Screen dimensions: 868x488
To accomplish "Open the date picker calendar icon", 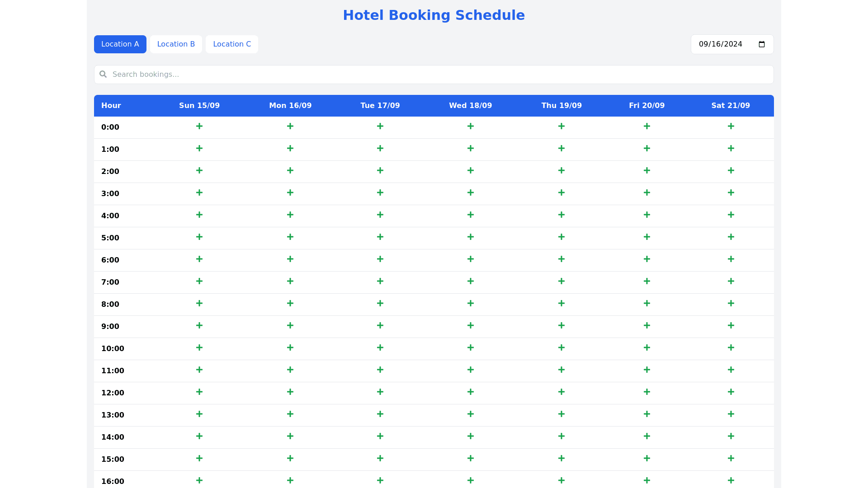I will pos(762,44).
